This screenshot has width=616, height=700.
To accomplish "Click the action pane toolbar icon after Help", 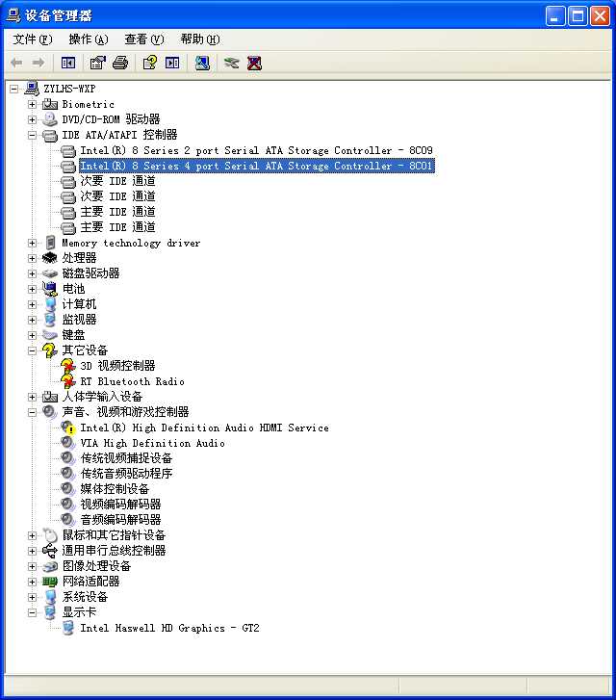I will coord(172,63).
